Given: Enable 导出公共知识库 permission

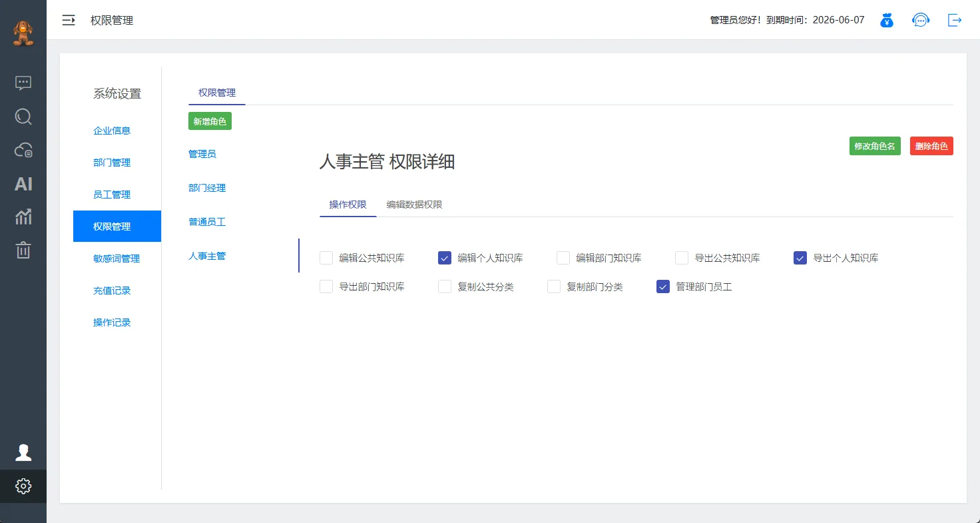Looking at the screenshot, I should [x=682, y=258].
